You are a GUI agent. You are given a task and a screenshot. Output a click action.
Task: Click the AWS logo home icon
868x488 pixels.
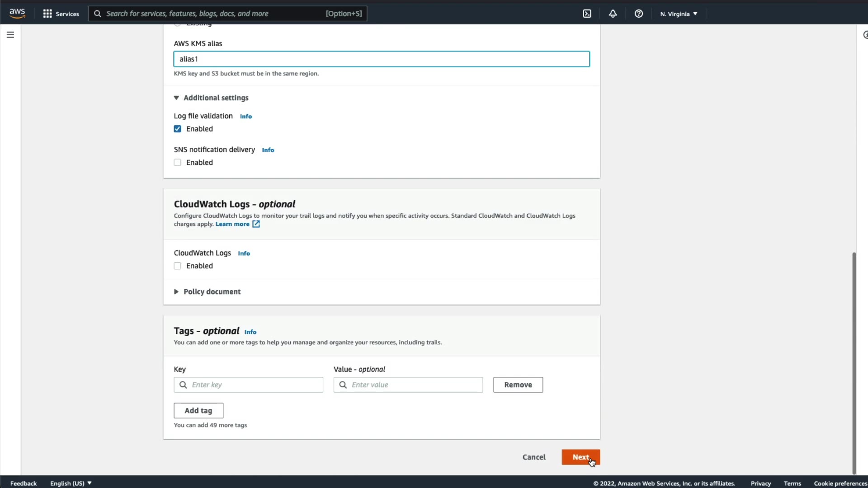[x=17, y=14]
